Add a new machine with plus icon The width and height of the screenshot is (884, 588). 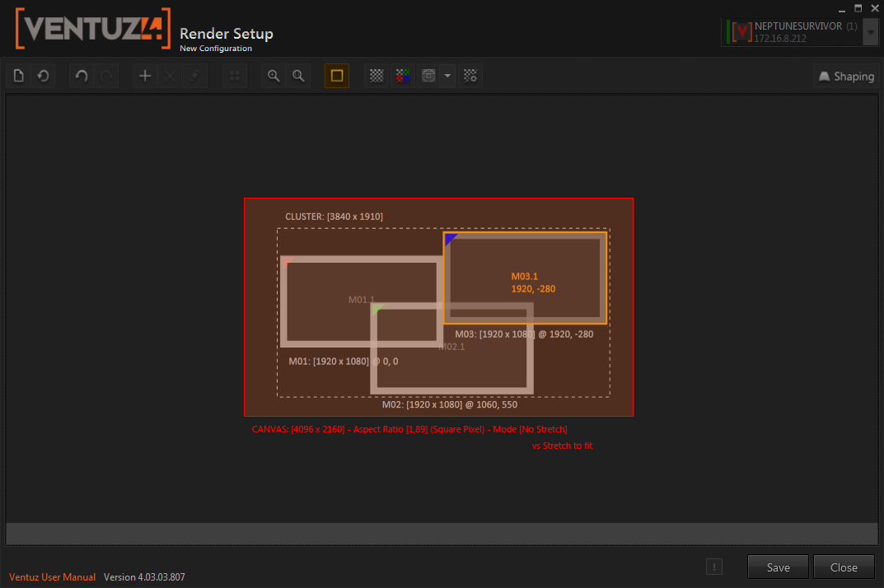pyautogui.click(x=145, y=77)
